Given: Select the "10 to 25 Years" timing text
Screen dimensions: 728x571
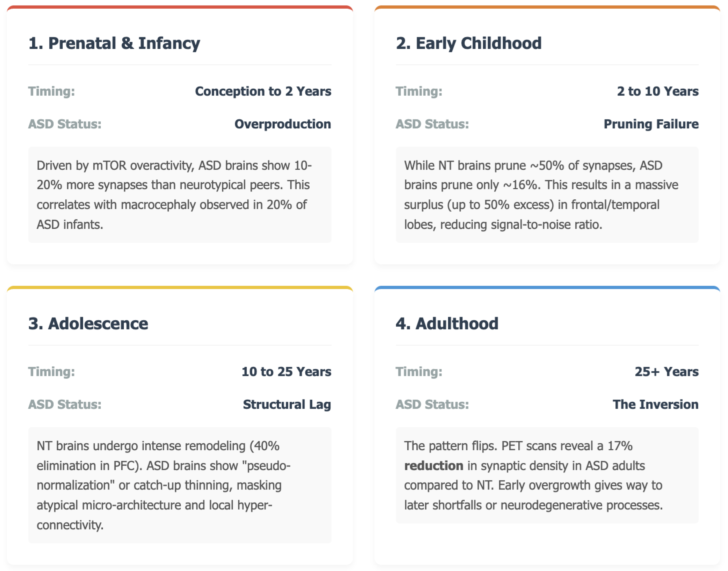Looking at the screenshot, I should click(286, 371).
